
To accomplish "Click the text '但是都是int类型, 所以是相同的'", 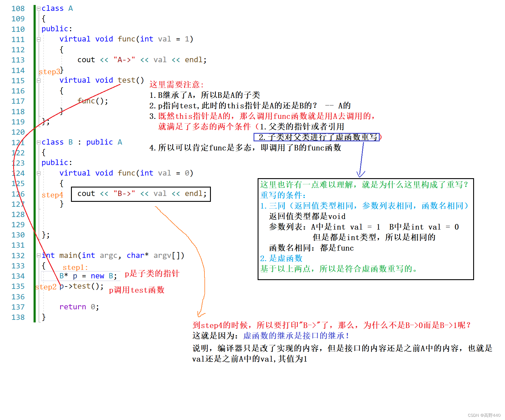I will tap(374, 237).
